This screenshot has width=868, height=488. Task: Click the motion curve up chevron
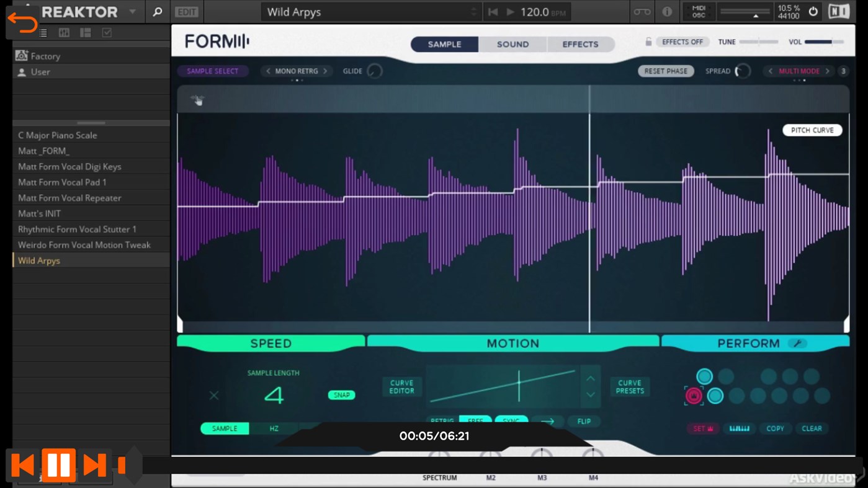click(591, 378)
